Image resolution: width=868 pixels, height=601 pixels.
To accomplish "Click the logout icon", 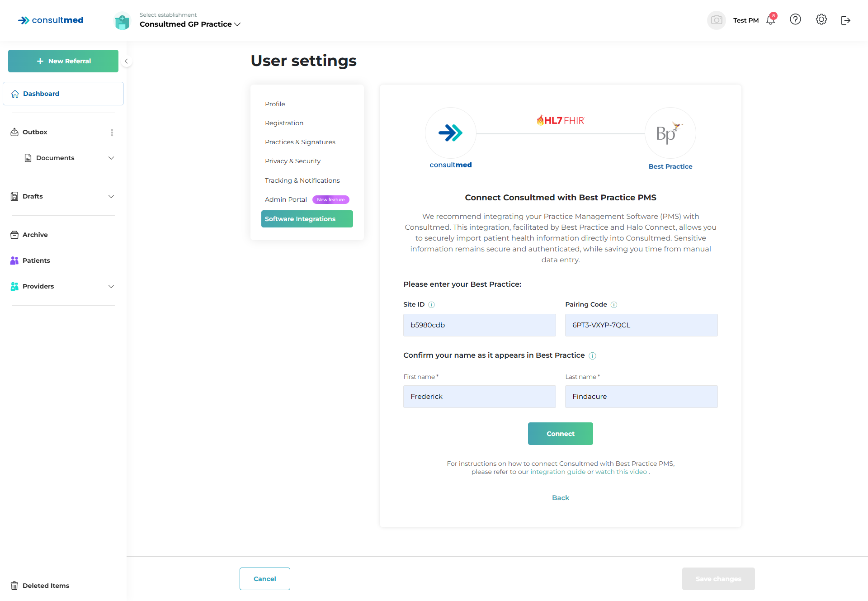I will point(845,20).
